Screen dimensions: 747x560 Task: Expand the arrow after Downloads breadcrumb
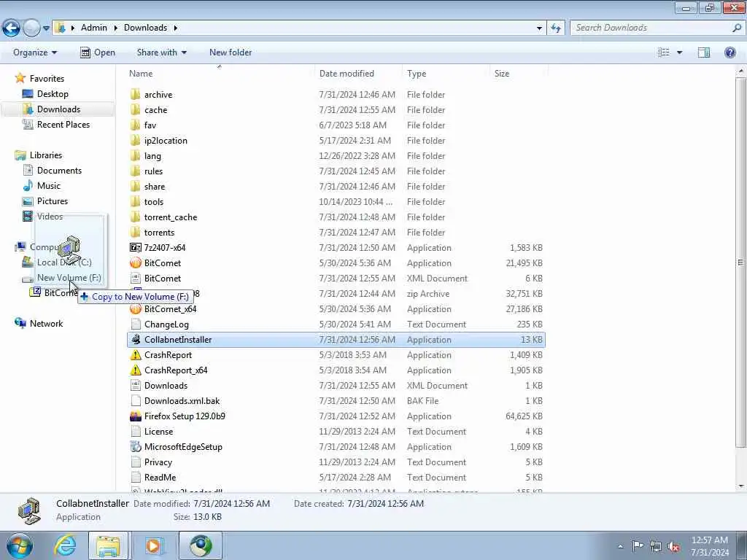(x=175, y=28)
